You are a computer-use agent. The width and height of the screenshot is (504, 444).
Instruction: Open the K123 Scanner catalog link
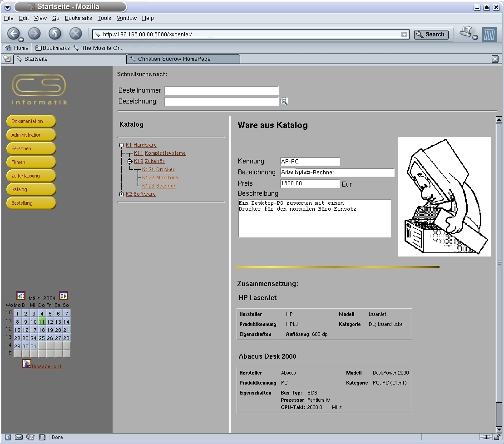159,186
